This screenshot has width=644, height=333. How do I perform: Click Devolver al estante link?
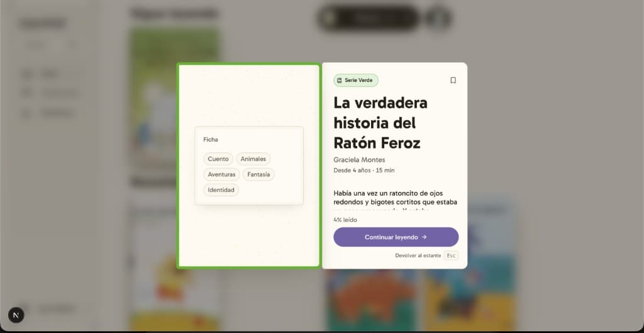[x=418, y=256]
